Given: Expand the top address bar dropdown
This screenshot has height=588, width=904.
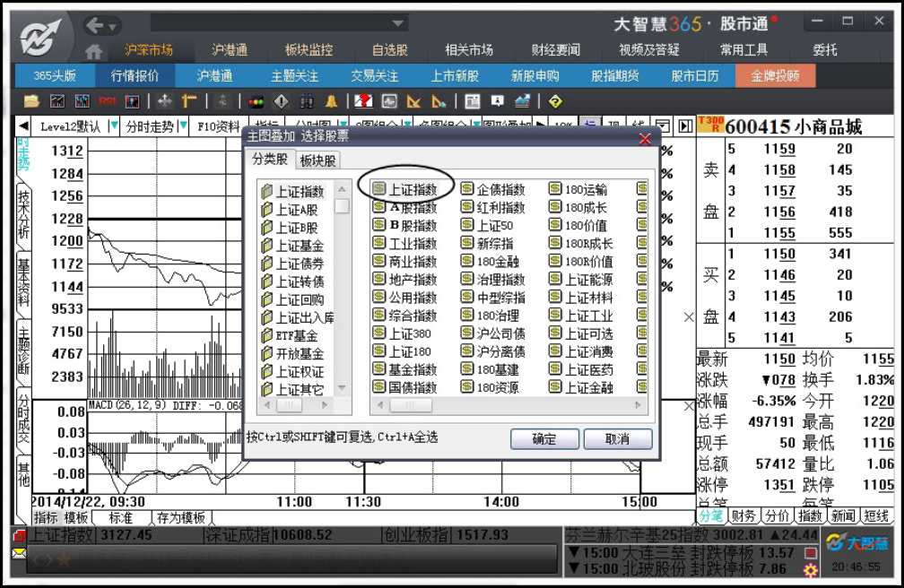Looking at the screenshot, I should [x=397, y=23].
